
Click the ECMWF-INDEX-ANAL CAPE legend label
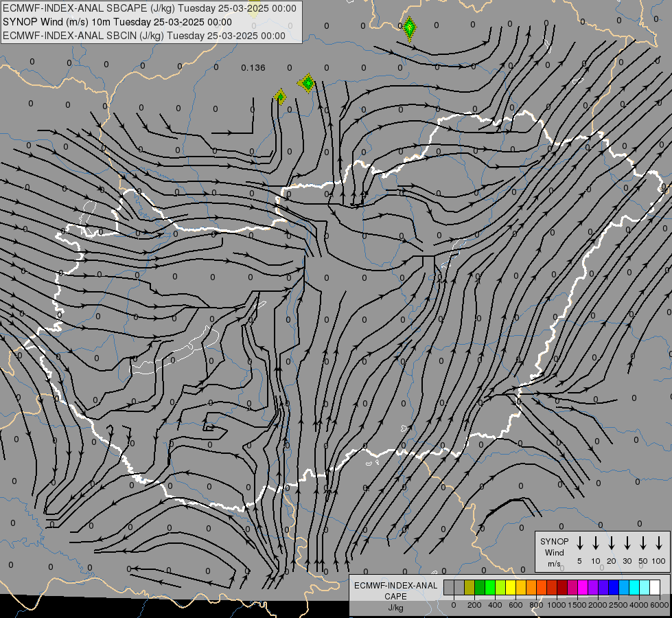395,591
